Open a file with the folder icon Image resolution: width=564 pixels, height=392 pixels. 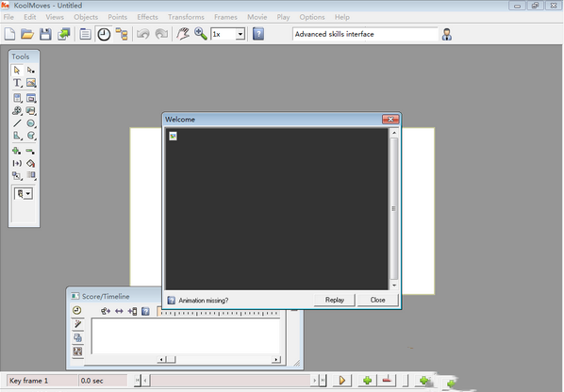[x=27, y=34]
